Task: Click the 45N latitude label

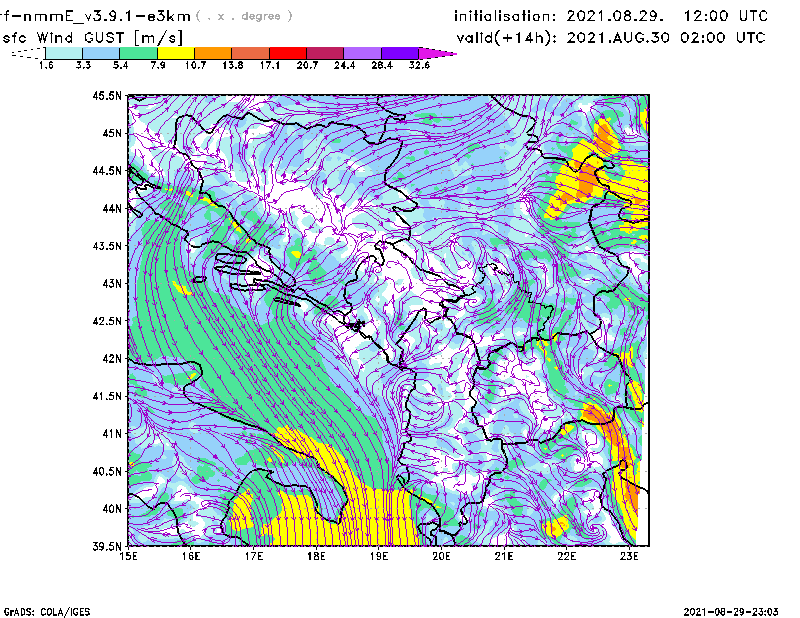Action: point(112,133)
